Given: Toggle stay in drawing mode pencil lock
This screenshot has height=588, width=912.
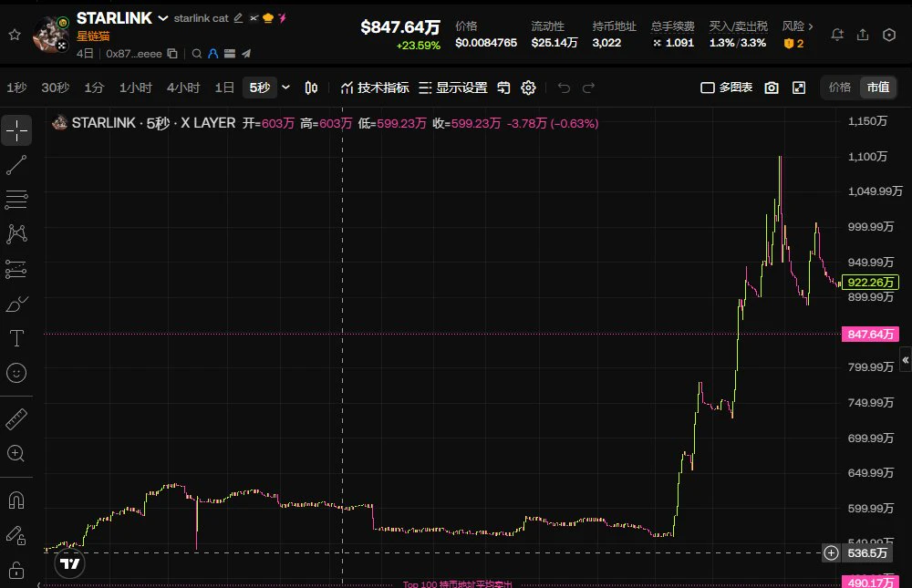Looking at the screenshot, I should (16, 535).
